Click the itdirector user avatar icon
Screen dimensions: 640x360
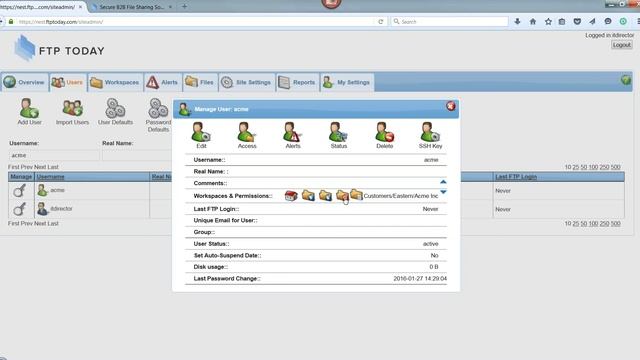tap(42, 209)
